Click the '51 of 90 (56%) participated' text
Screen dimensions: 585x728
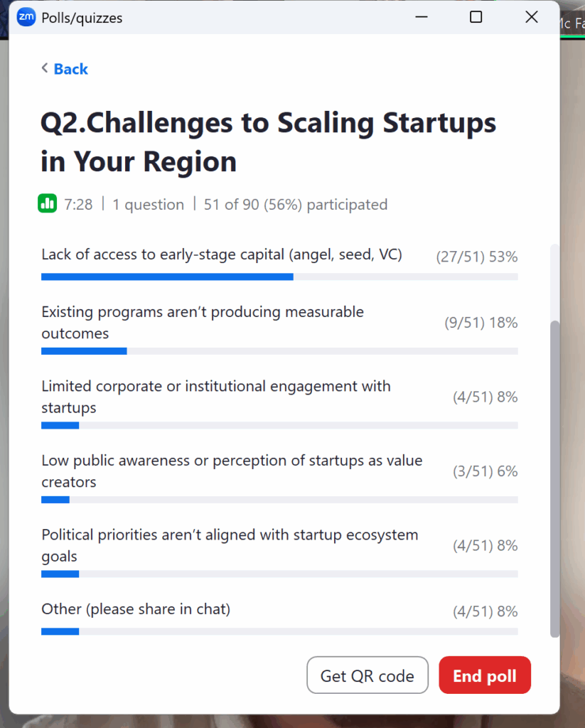296,205
